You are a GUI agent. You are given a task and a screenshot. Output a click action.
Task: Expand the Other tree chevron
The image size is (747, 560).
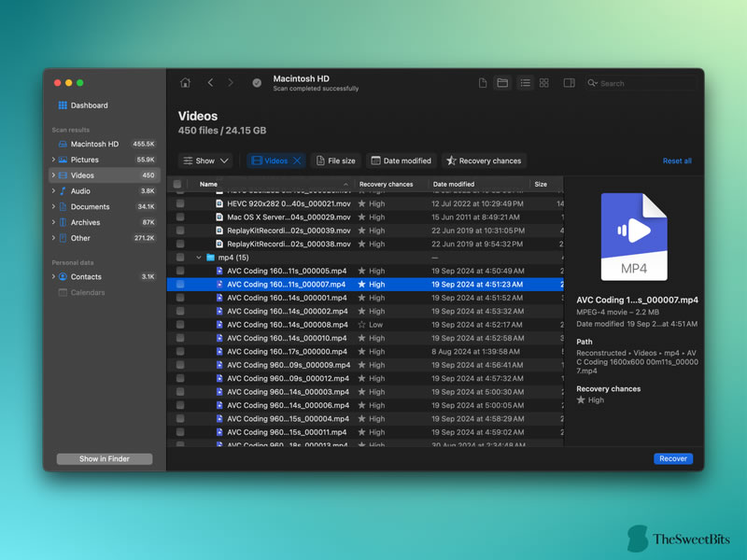click(x=53, y=238)
